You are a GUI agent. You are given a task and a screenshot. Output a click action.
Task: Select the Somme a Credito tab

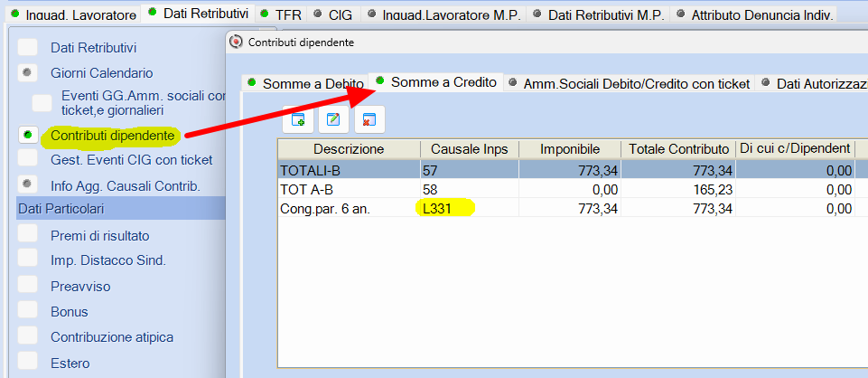pos(436,82)
